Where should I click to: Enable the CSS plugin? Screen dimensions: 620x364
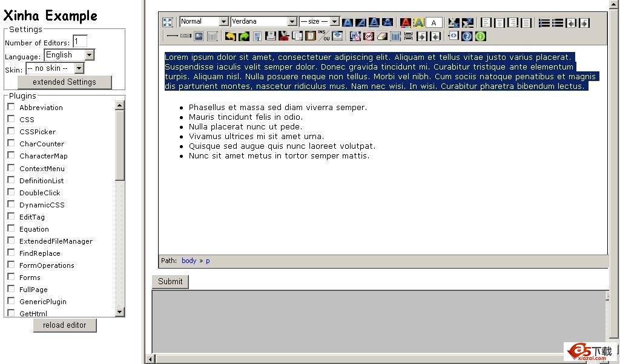(11, 119)
